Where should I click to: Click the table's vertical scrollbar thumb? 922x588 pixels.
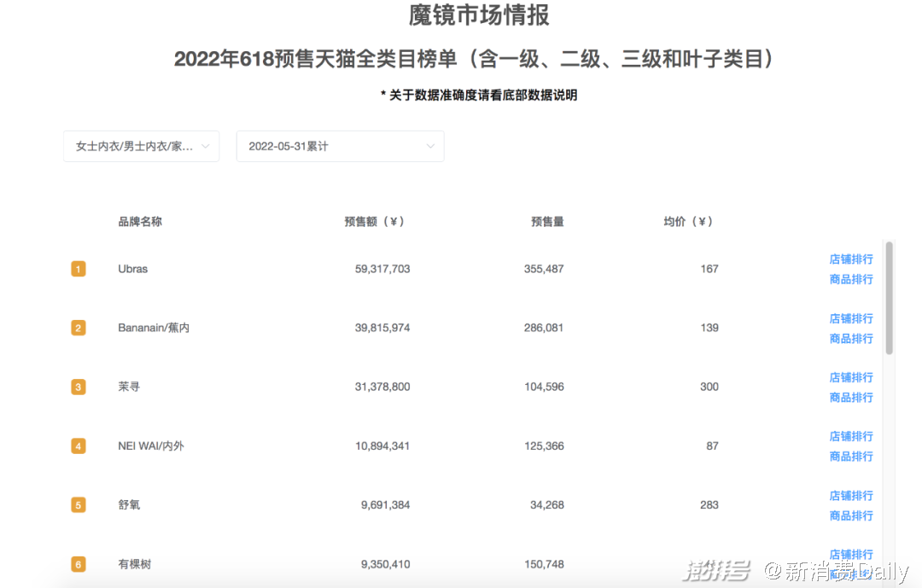[889, 298]
